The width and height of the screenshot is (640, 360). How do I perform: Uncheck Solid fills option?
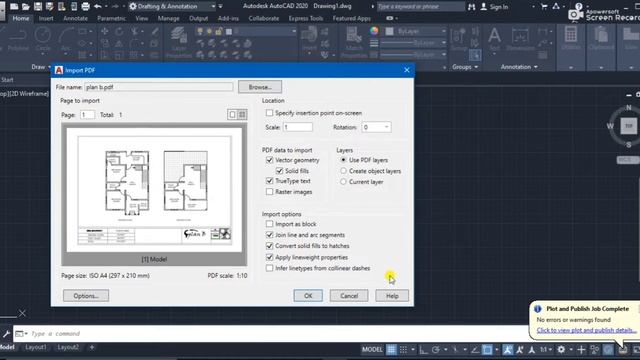[280, 171]
